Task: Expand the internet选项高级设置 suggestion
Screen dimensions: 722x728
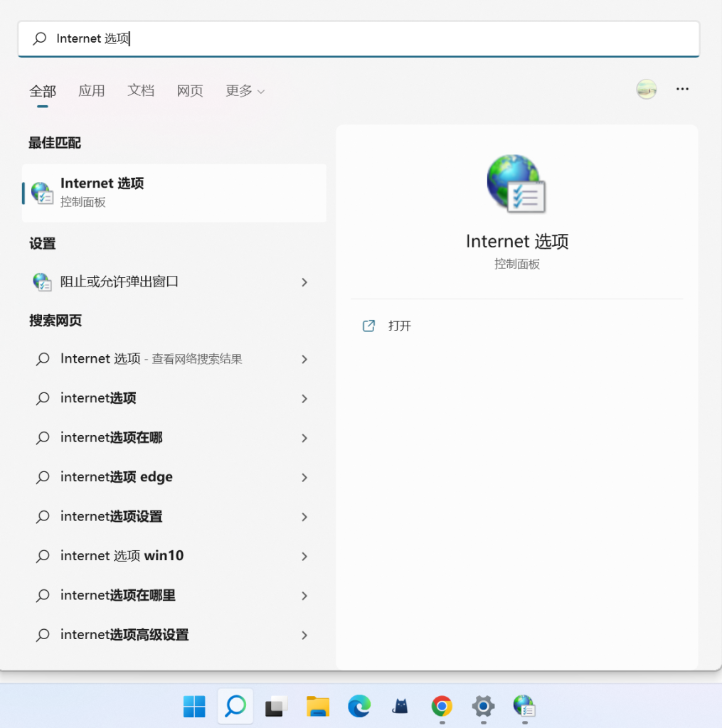Action: (x=304, y=635)
